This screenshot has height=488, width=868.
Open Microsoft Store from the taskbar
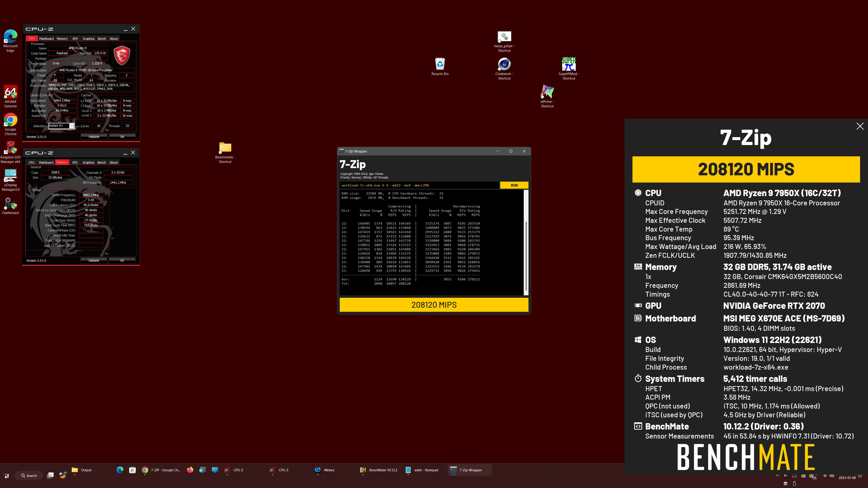[132, 470]
